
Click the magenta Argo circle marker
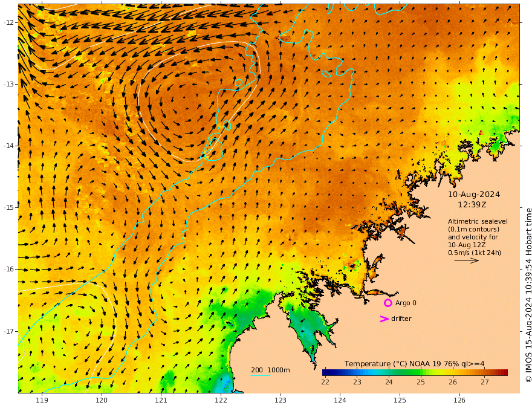tap(388, 303)
